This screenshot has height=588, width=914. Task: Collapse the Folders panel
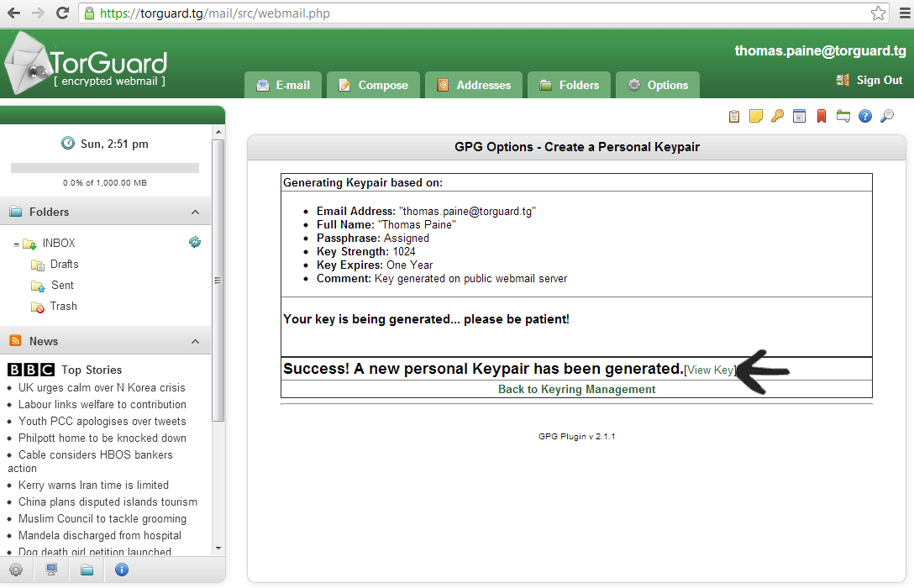pos(195,213)
